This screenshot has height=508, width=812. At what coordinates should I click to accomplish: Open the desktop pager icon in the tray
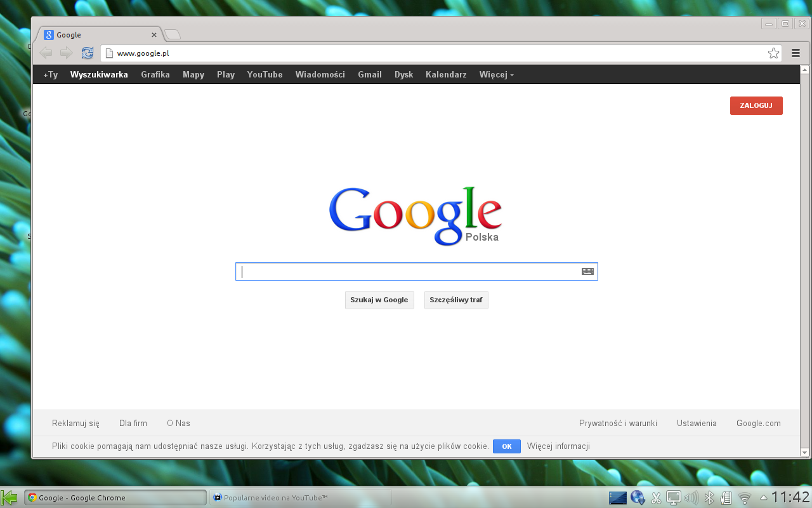click(x=617, y=498)
